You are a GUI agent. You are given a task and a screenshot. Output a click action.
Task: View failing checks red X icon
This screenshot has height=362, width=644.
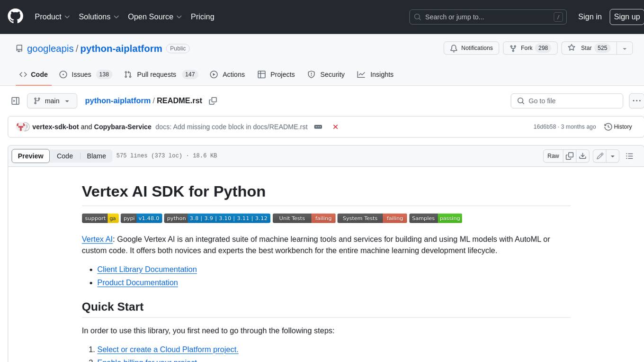(x=335, y=127)
